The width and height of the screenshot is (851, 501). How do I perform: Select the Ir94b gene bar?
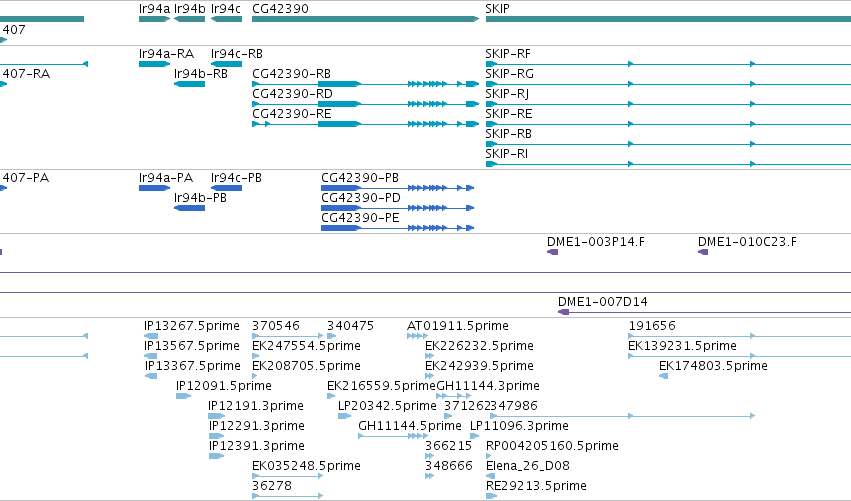point(189,19)
